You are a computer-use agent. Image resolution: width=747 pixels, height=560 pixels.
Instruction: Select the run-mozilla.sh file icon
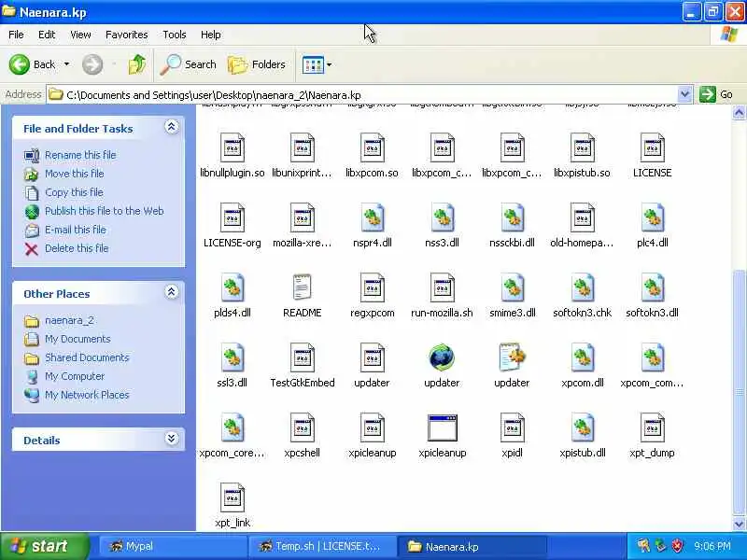pos(442,287)
